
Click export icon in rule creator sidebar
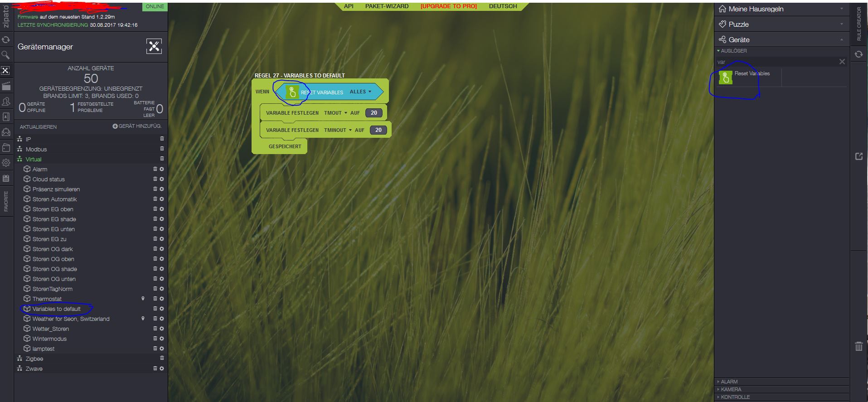(858, 156)
